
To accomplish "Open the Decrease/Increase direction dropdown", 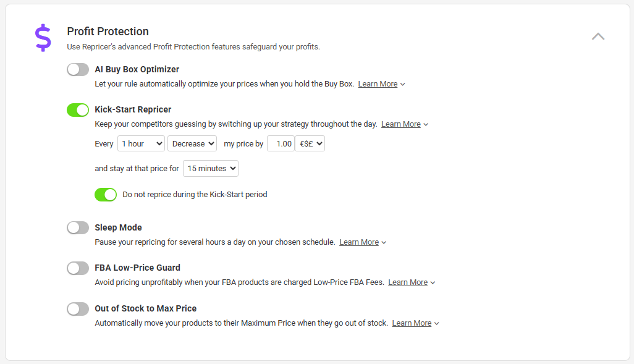I will (x=192, y=144).
